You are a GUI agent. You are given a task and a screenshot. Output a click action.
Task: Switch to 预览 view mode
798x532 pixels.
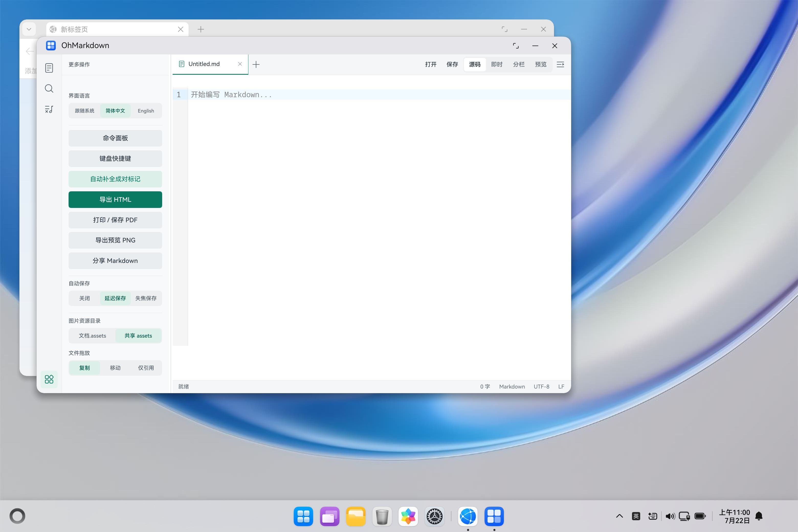(541, 64)
